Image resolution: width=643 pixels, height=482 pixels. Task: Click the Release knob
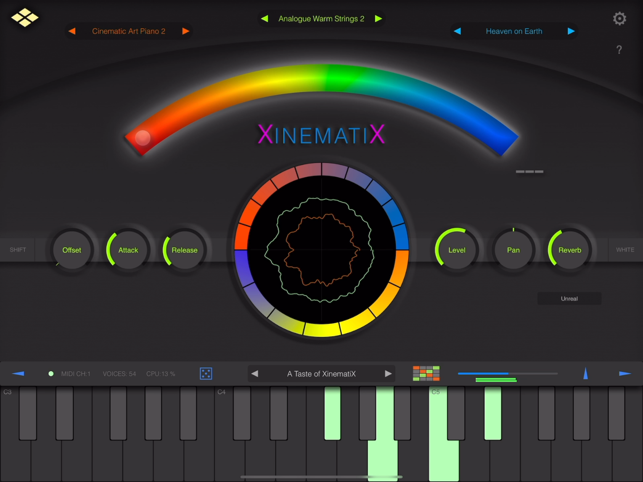click(184, 250)
